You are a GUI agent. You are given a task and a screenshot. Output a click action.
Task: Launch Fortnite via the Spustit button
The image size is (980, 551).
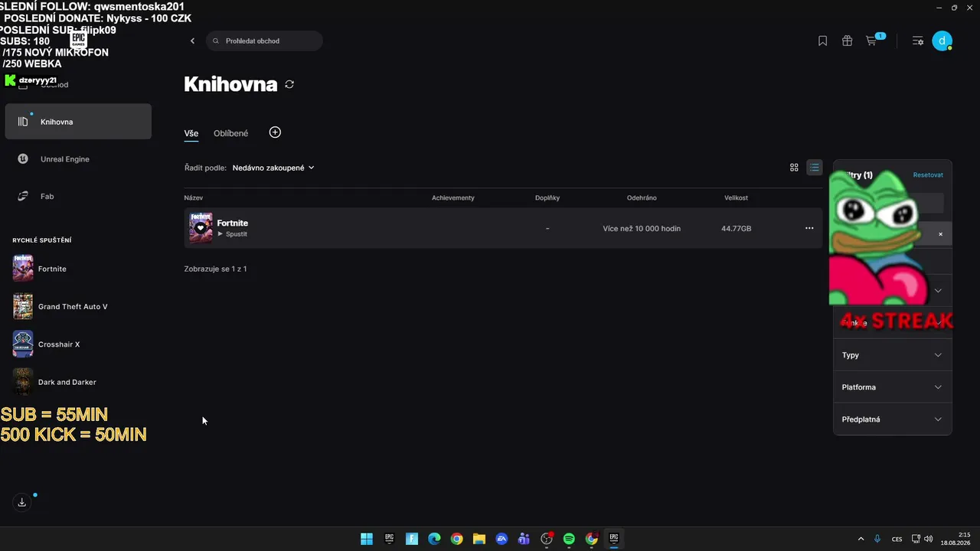(x=233, y=234)
